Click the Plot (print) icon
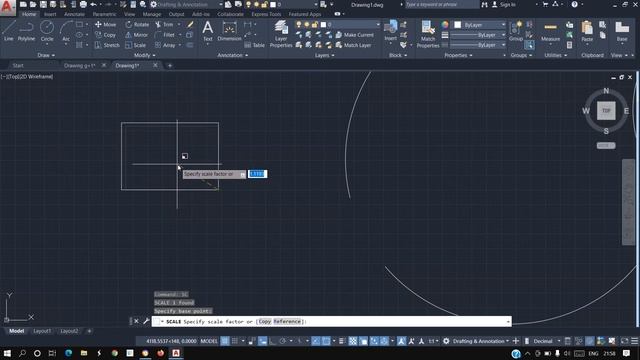This screenshot has width=640, height=360. [x=83, y=4]
